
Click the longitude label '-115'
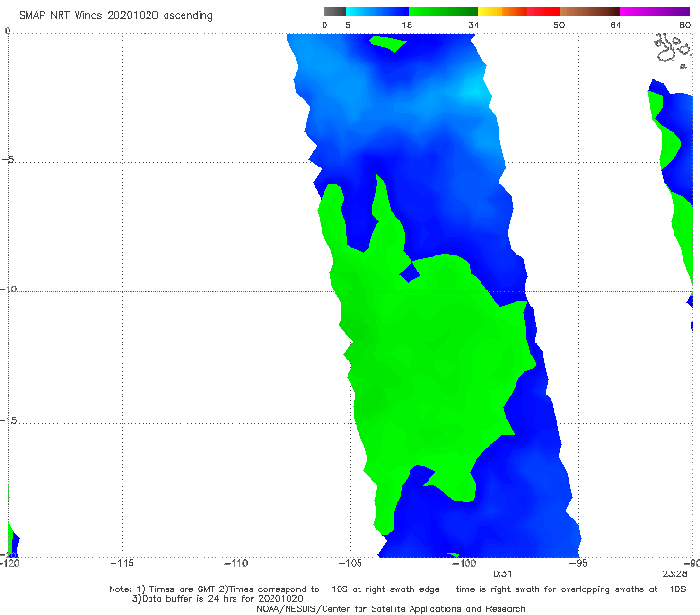122,563
